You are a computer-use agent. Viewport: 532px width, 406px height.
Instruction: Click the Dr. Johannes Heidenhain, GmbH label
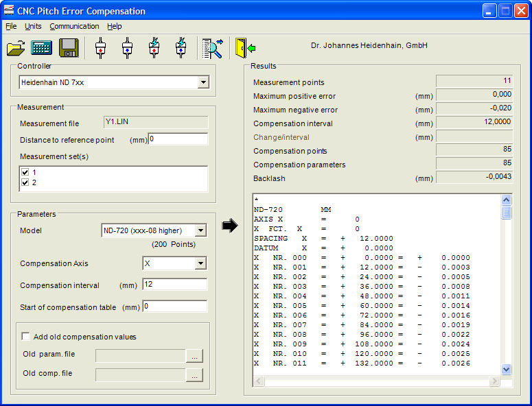pyautogui.click(x=369, y=45)
